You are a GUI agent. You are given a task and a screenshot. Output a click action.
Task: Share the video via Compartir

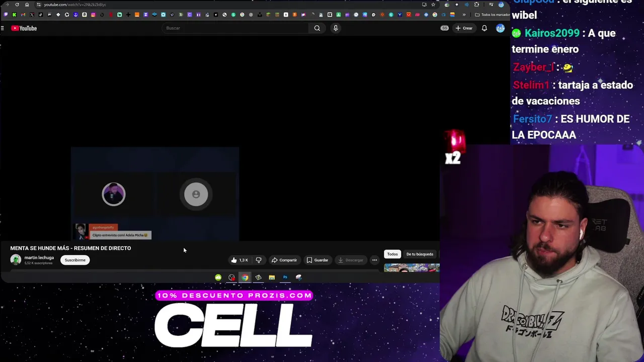click(284, 260)
